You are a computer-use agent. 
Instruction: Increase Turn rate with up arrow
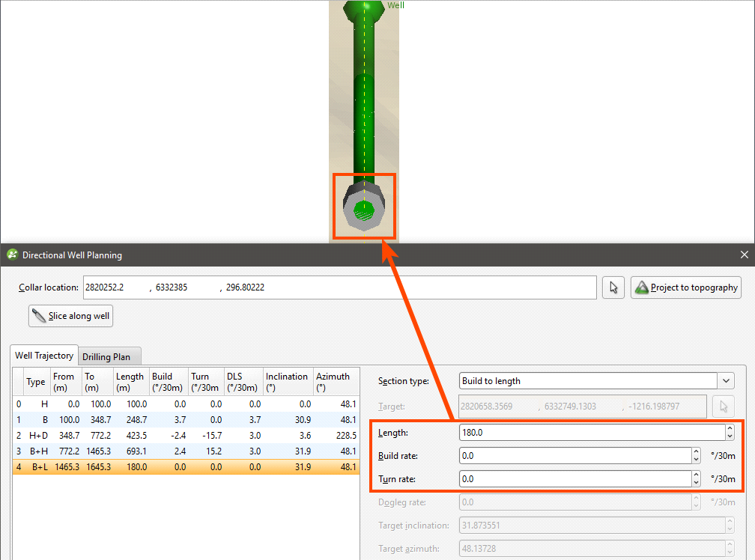pyautogui.click(x=696, y=475)
